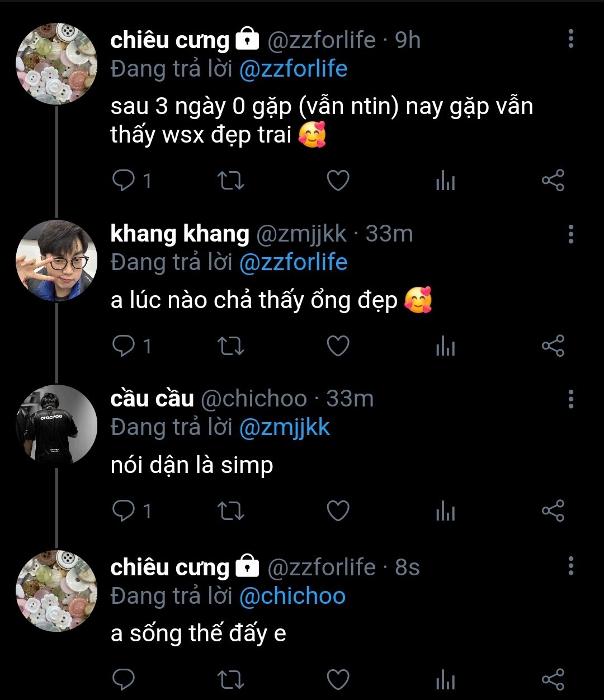Open more options on the first tweet

click(x=570, y=39)
